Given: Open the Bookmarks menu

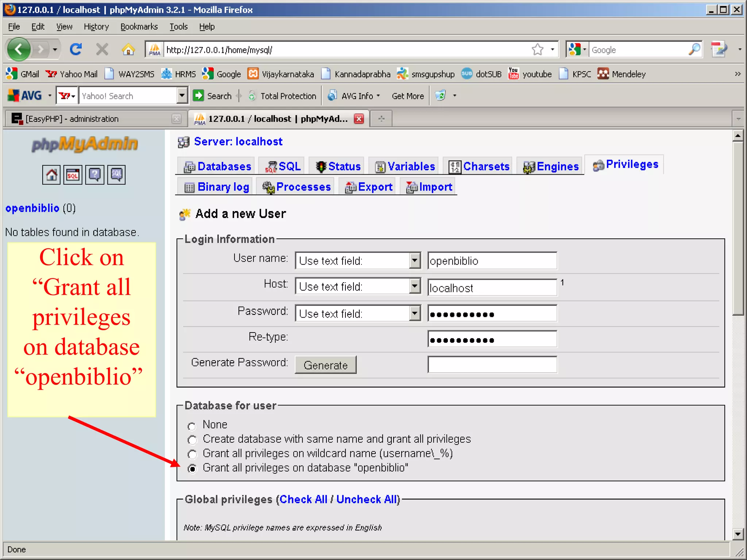Looking at the screenshot, I should (x=139, y=27).
